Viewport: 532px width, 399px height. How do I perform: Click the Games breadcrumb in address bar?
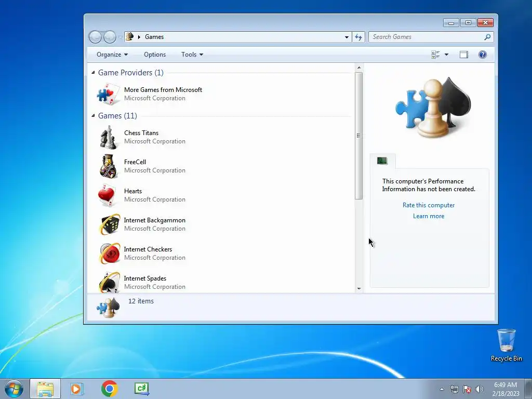tap(154, 37)
